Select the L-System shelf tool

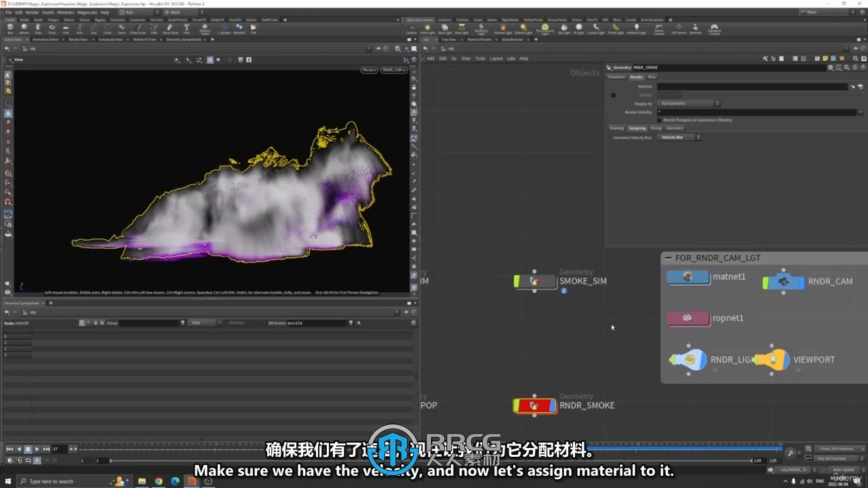pyautogui.click(x=223, y=29)
